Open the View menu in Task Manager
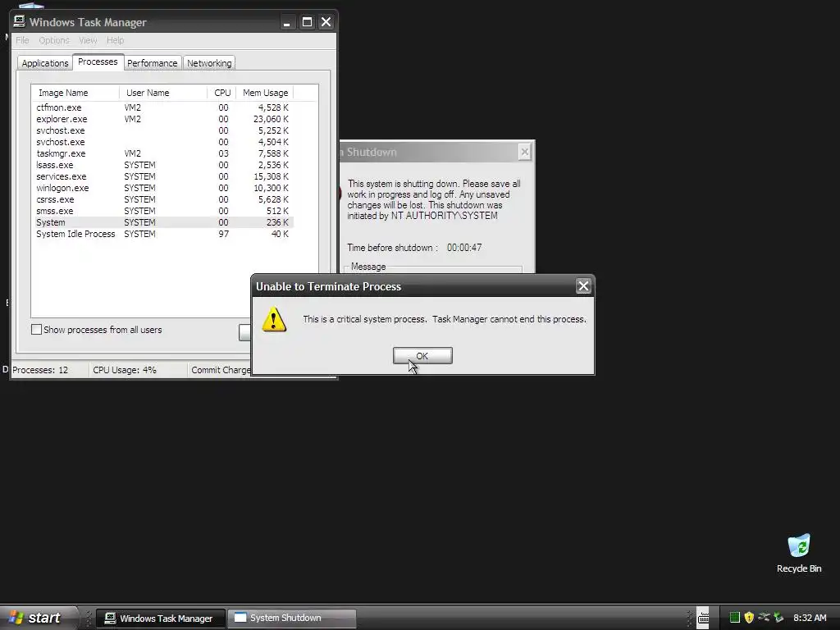Screen dimensions: 840x630 tap(88, 40)
